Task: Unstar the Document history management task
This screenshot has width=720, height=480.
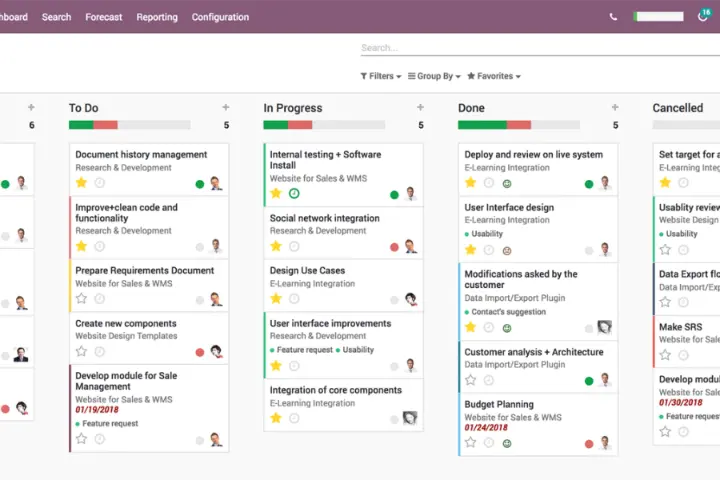Action: coord(81,183)
